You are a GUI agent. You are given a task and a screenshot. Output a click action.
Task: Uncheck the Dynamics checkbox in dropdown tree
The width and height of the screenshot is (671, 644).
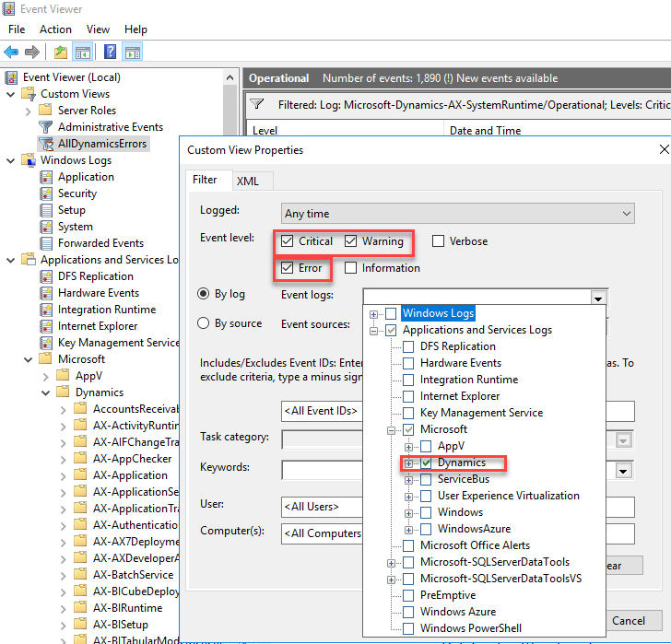tap(426, 463)
